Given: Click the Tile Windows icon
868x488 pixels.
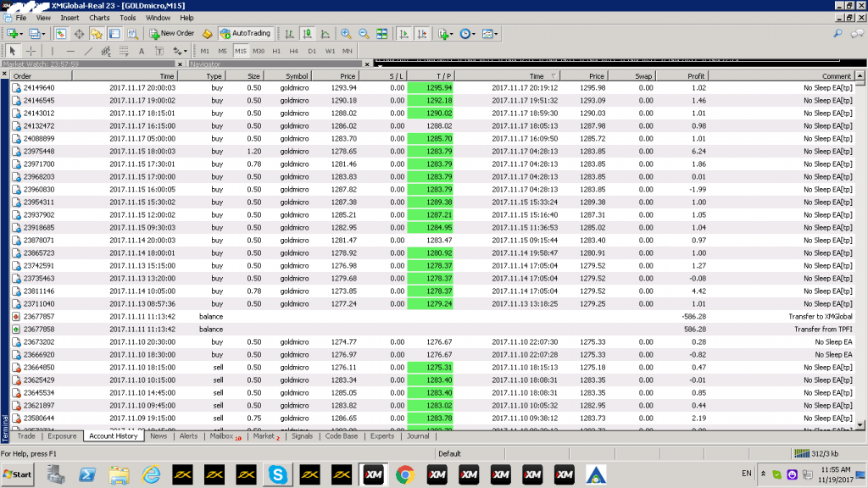Looking at the screenshot, I should (382, 34).
